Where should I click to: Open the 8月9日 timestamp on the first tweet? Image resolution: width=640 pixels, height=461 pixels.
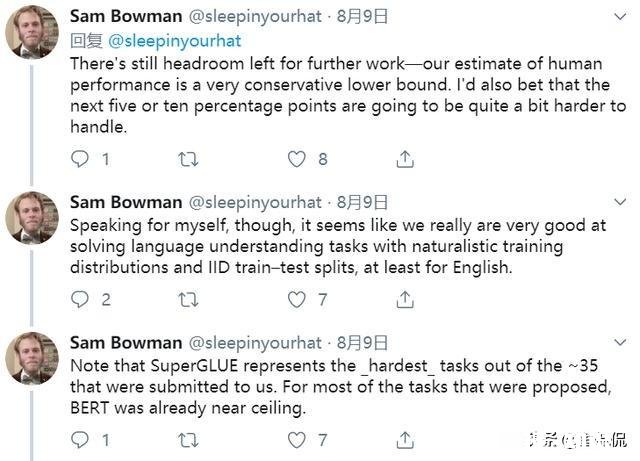(361, 17)
